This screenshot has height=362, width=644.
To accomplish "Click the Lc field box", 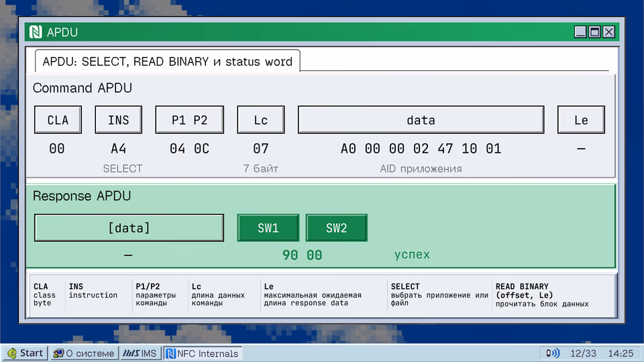I will [261, 120].
